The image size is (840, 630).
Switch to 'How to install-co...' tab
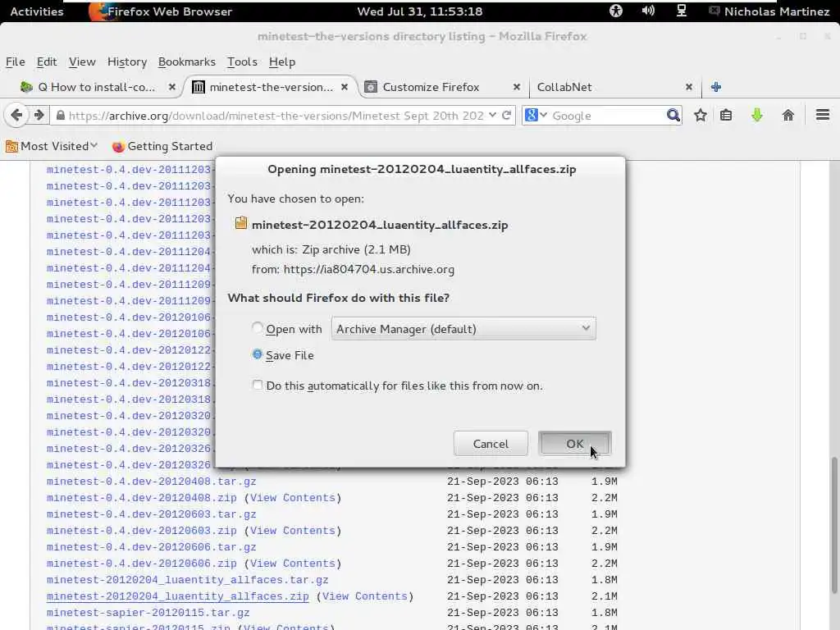point(97,87)
